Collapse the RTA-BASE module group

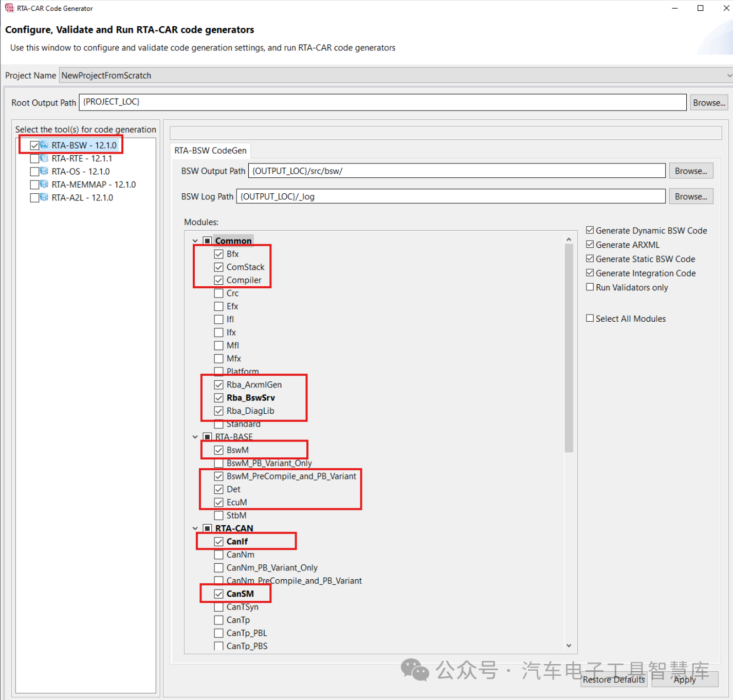[x=195, y=437]
